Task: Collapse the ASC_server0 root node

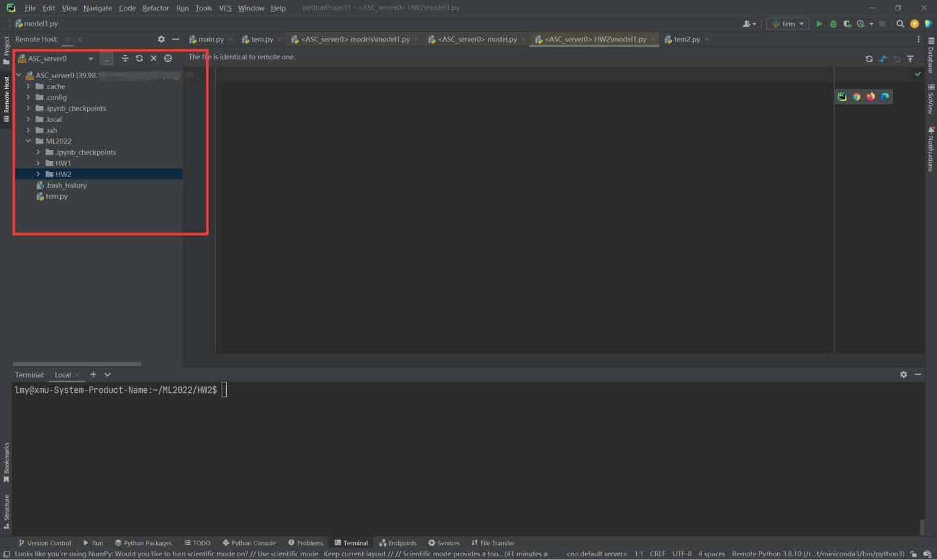Action: (x=18, y=76)
